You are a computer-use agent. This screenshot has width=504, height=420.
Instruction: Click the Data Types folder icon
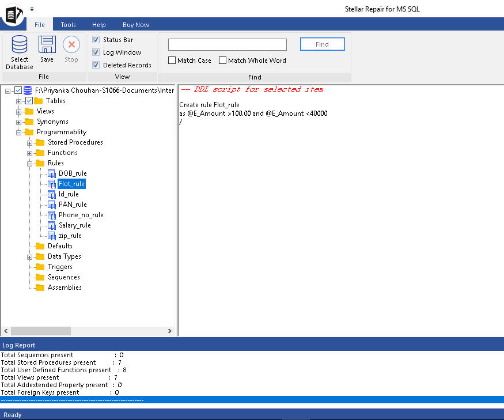click(x=40, y=256)
